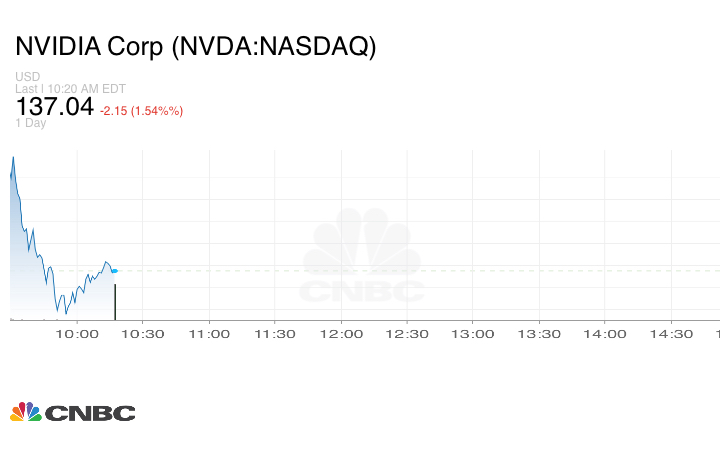
Task: Click the 11:30 time axis label
Action: click(275, 334)
